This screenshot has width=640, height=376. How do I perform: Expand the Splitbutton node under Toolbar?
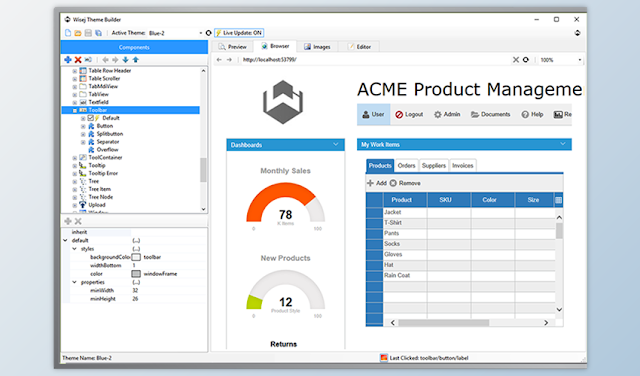point(83,134)
